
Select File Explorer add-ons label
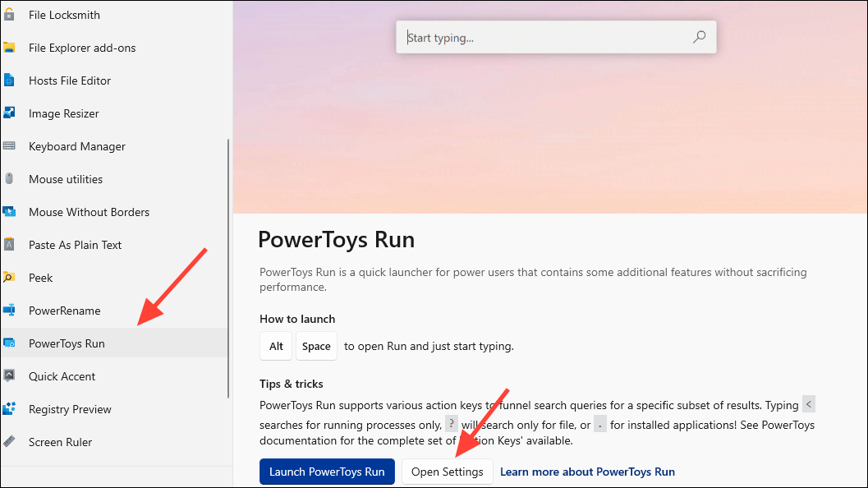pos(82,48)
